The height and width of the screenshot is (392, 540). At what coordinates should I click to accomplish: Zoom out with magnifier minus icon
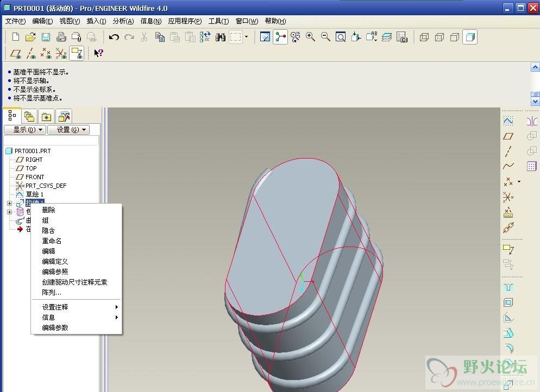click(325, 37)
